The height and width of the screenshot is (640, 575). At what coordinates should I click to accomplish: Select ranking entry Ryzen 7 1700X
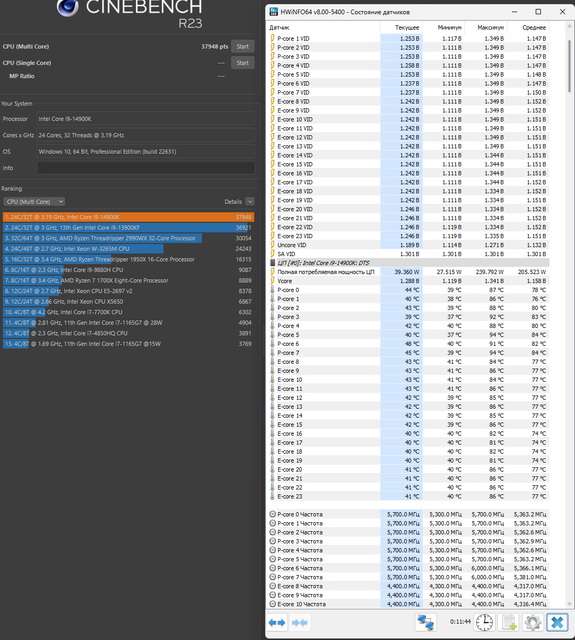(128, 280)
